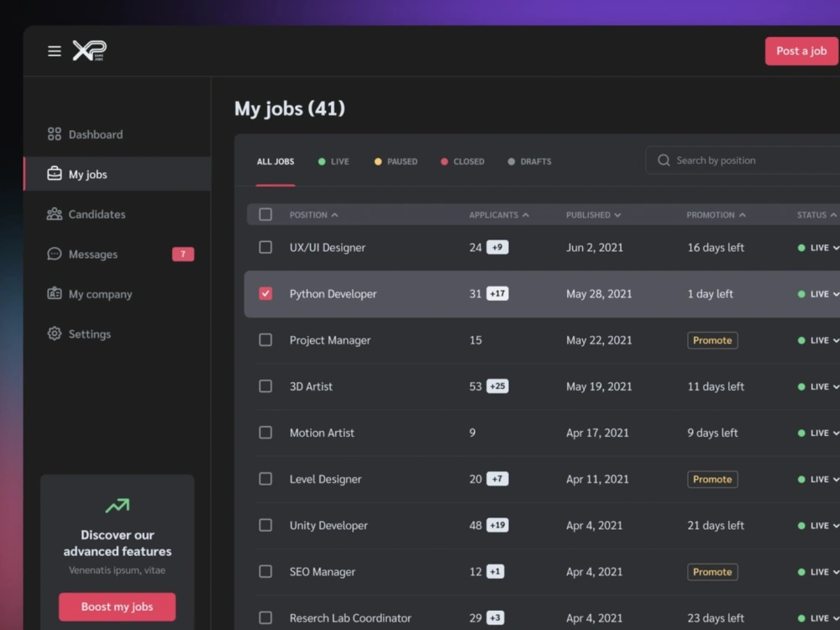Click the +19 new applicants badge

497,525
